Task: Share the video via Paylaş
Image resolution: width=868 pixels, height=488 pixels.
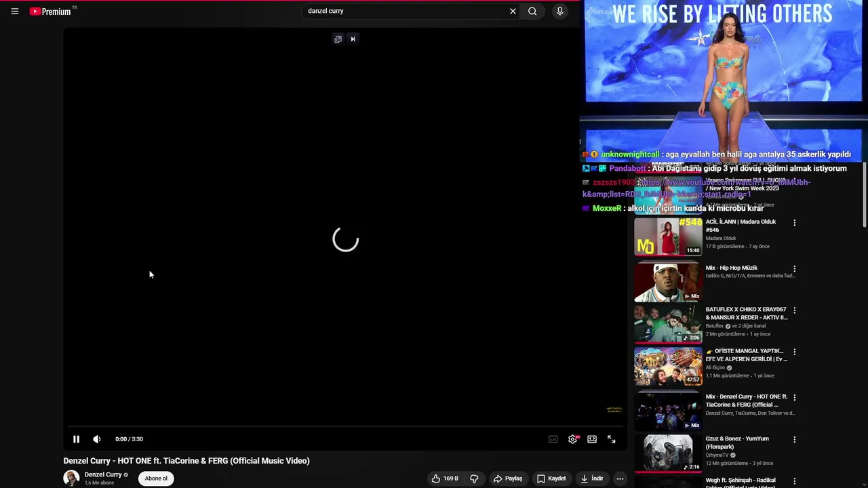Action: point(508,479)
